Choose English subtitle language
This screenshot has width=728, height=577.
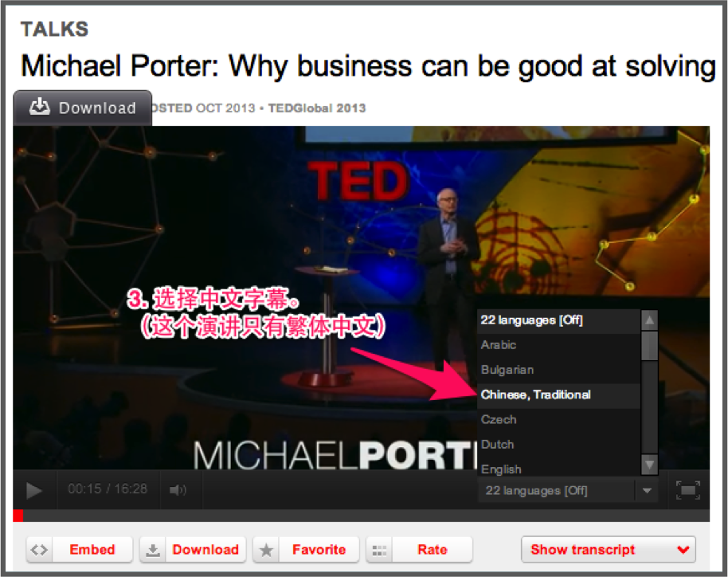coord(558,469)
